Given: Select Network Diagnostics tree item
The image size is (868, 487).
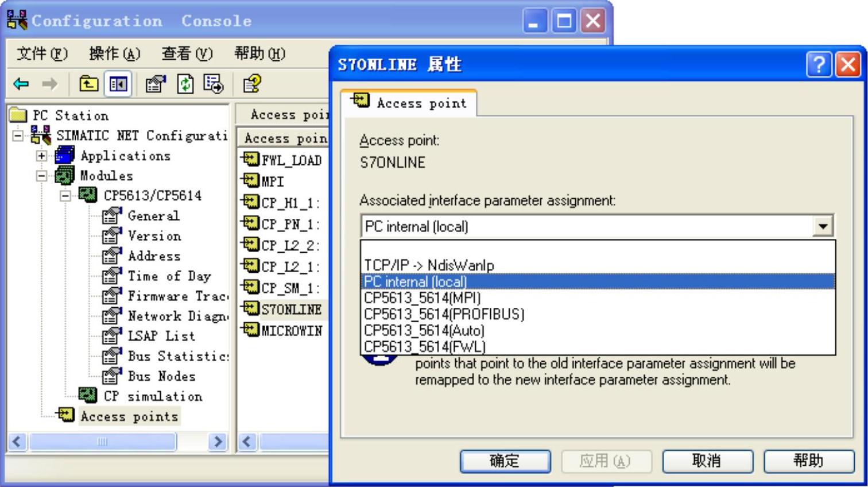Looking at the screenshot, I should 177,316.
